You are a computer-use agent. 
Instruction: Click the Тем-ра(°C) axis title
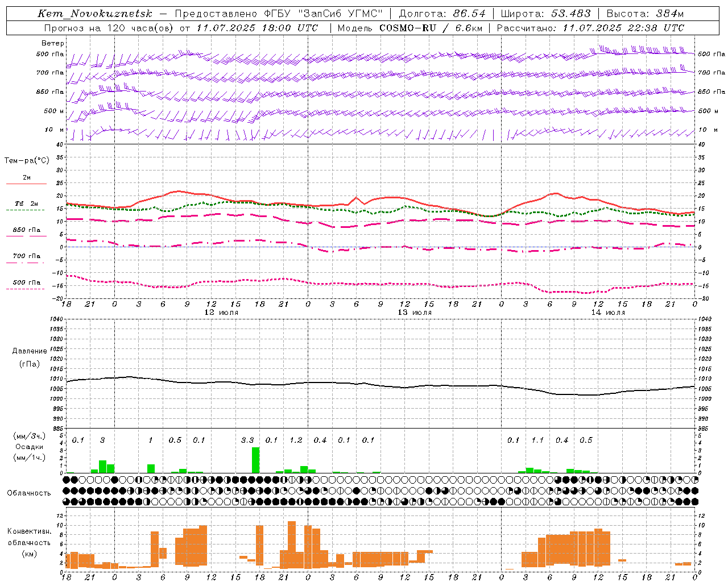tap(27, 161)
